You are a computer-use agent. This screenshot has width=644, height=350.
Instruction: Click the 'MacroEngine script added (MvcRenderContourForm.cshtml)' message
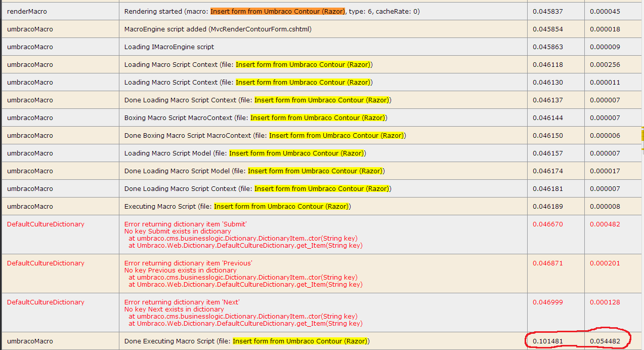pos(218,29)
